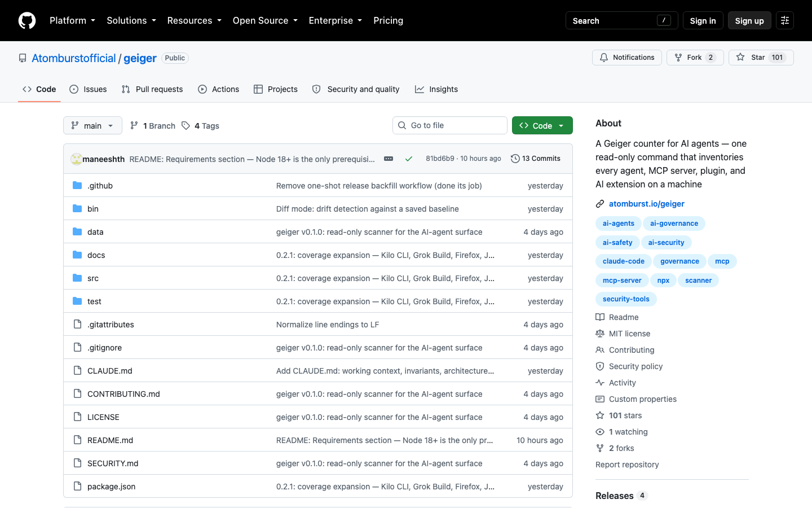Open the .gitattributes file
The image size is (812, 508).
pos(111,325)
